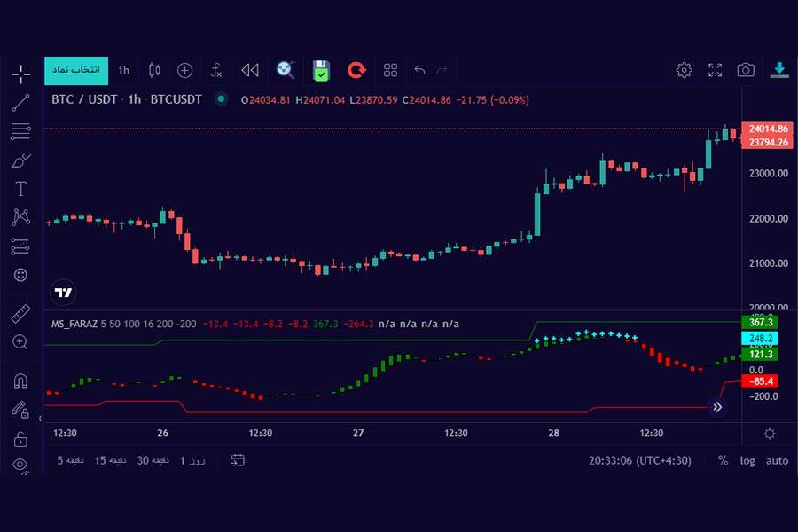Click the cyan 248.2 indicator label

point(761,338)
